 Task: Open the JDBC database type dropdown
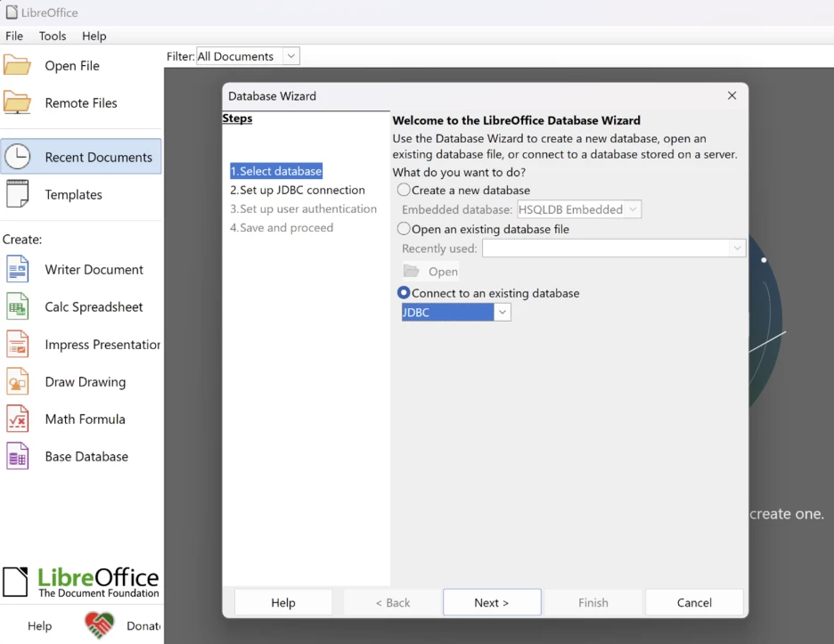pos(502,312)
